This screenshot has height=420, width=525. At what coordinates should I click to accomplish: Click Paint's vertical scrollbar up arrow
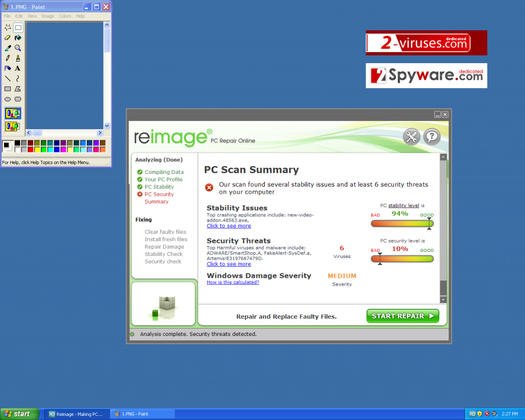pos(107,25)
